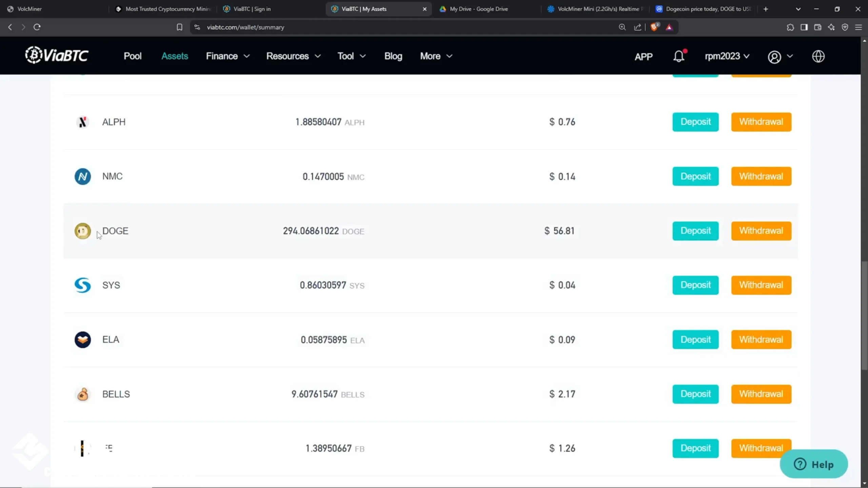Click the ViaBTC logo

click(x=57, y=55)
